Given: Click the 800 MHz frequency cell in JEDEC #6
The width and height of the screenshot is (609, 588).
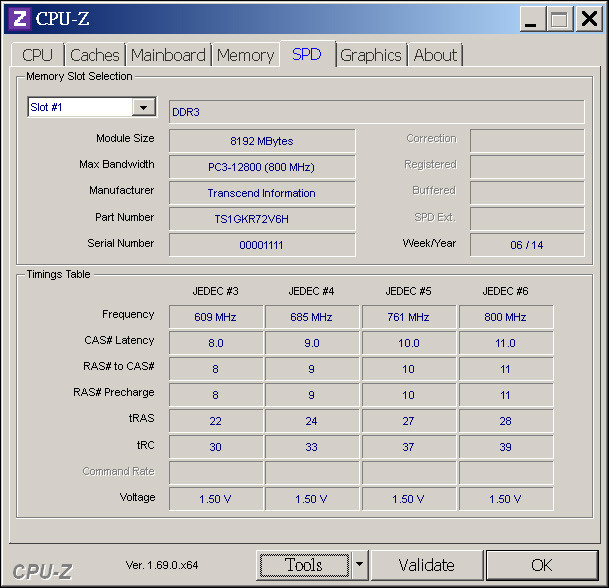Looking at the screenshot, I should 506,317.
